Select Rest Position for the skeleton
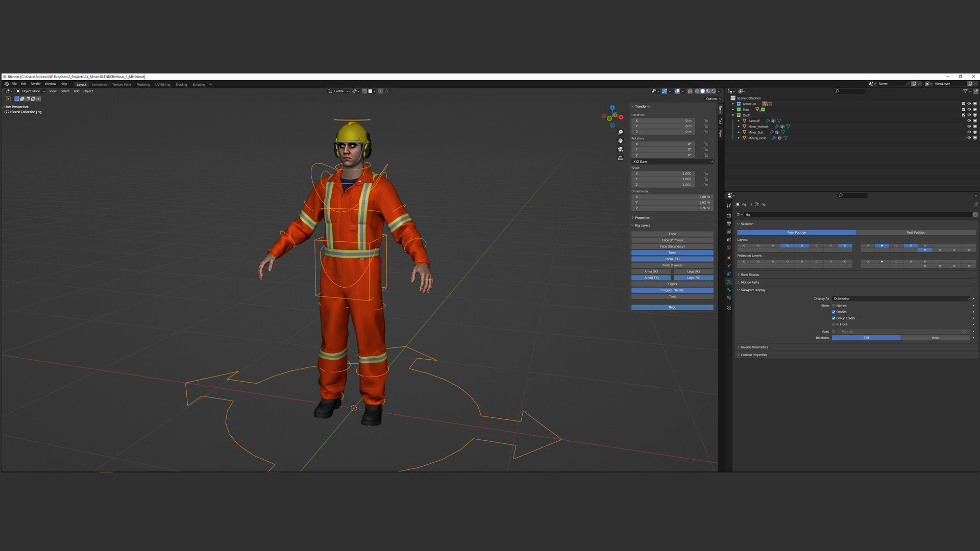 click(x=916, y=233)
